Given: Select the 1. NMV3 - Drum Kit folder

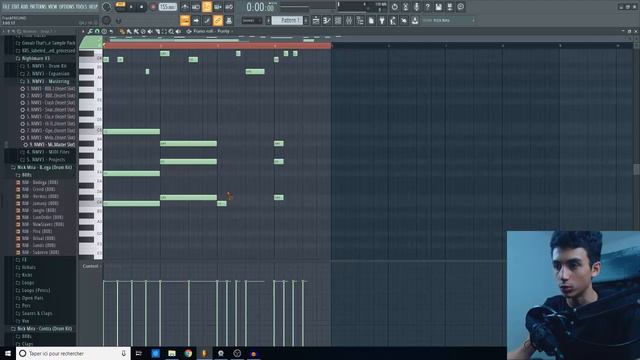Looking at the screenshot, I should (47, 66).
